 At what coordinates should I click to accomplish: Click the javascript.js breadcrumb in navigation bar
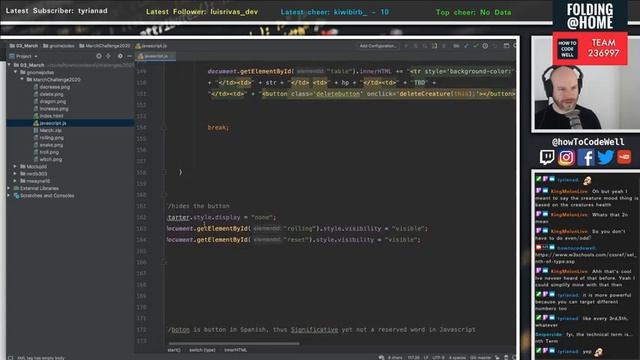(151, 46)
